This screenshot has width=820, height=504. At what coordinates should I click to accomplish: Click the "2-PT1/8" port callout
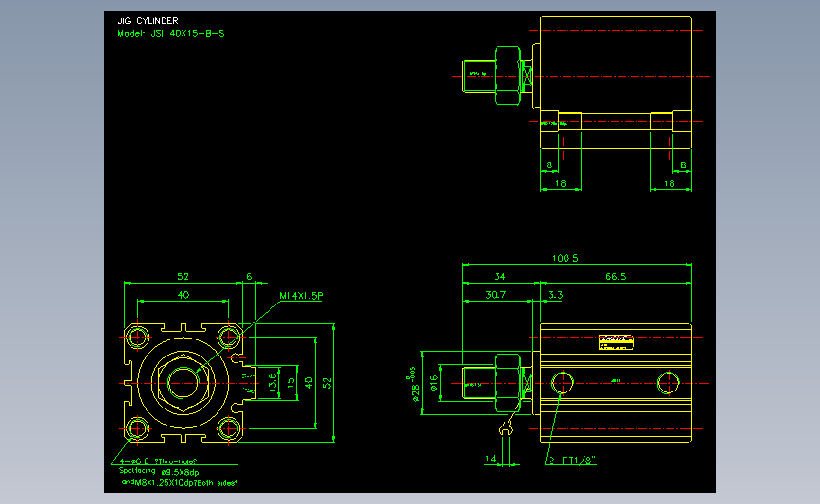pyautogui.click(x=572, y=461)
